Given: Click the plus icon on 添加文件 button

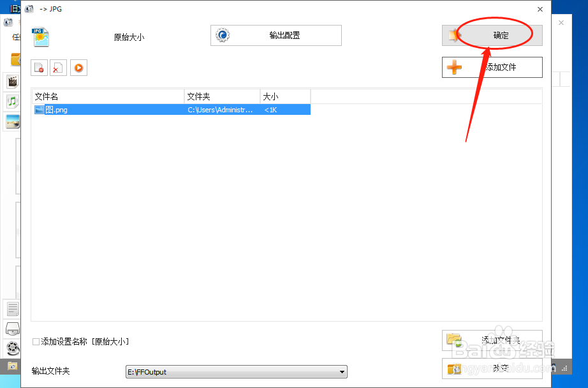Looking at the screenshot, I should click(453, 67).
